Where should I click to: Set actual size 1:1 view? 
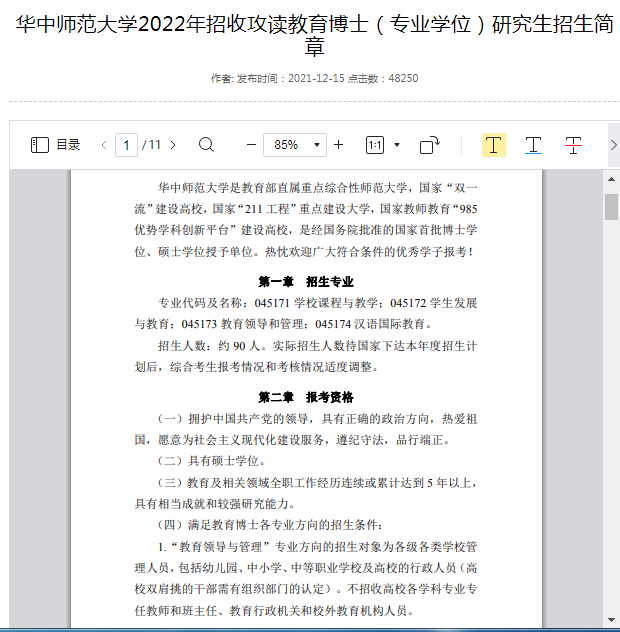coord(375,145)
